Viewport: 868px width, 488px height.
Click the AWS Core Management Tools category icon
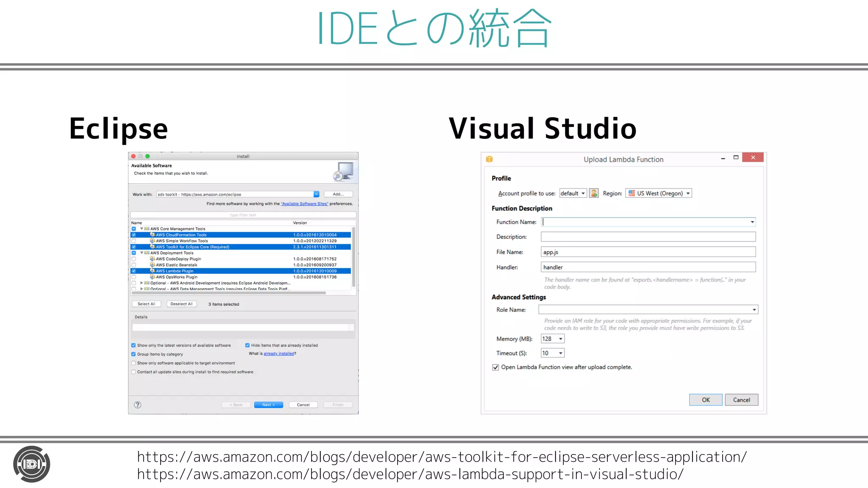point(147,229)
